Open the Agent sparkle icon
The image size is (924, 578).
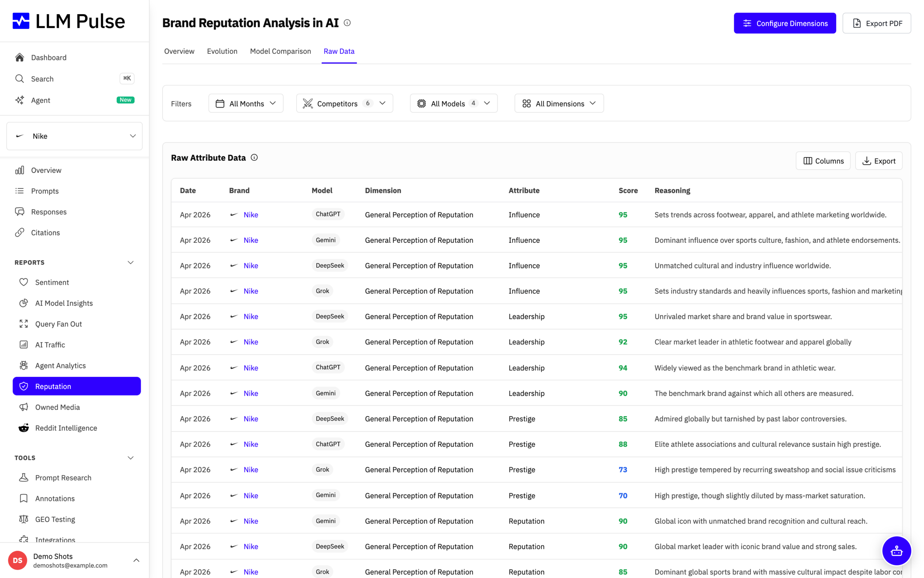click(x=19, y=100)
